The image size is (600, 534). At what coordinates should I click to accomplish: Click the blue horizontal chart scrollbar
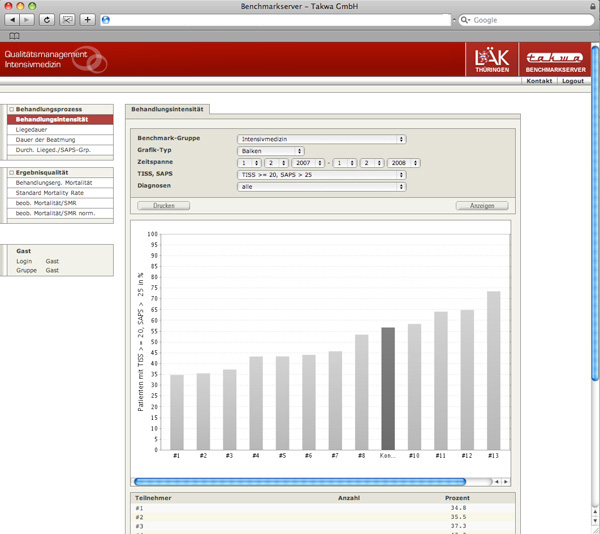coord(310,481)
